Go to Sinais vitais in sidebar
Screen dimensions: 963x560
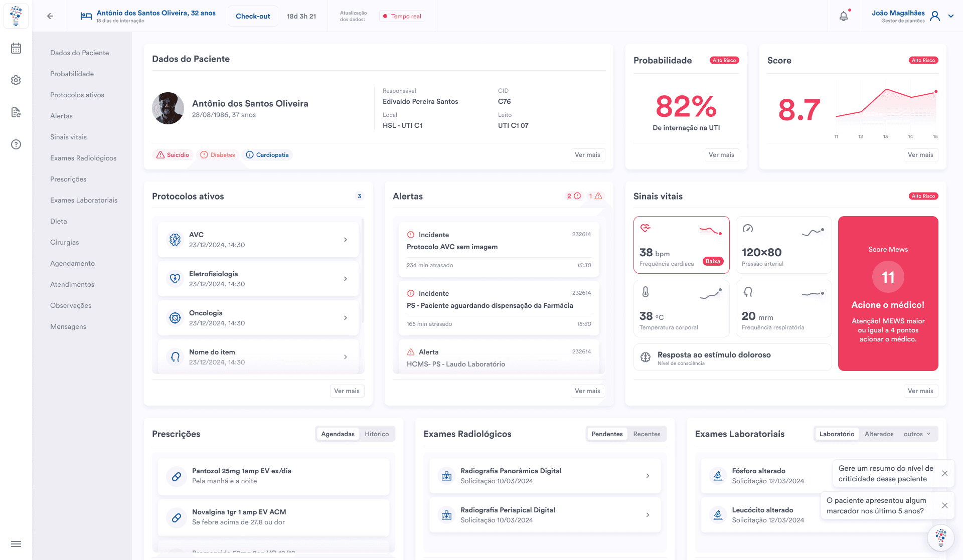coord(68,137)
